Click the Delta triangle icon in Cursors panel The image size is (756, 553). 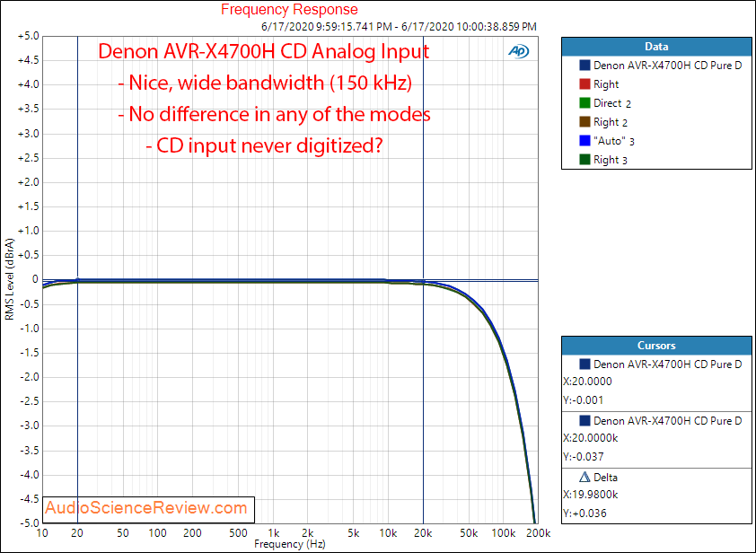[585, 478]
